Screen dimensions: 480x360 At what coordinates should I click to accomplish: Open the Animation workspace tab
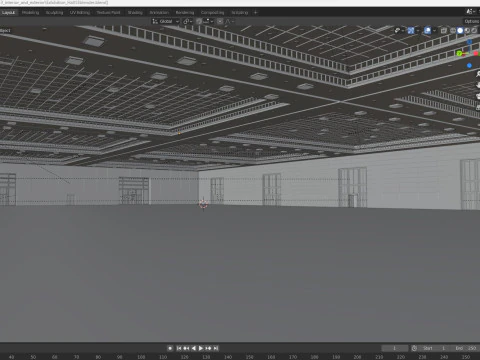159,13
